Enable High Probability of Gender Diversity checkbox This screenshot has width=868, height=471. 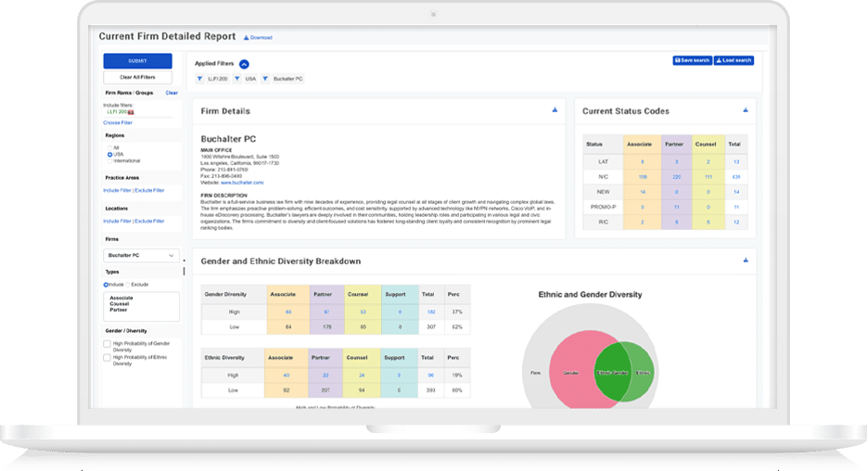108,344
